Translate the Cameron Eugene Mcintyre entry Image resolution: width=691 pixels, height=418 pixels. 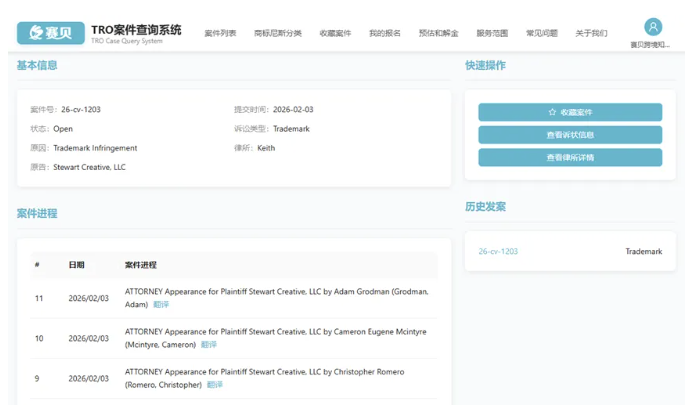click(208, 345)
